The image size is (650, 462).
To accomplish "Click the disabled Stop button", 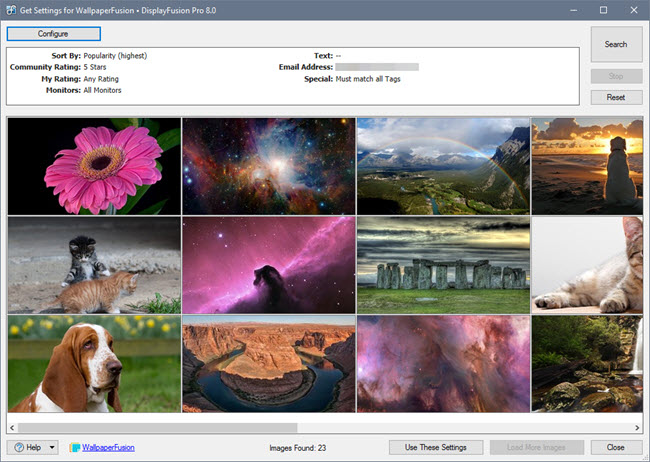I will [x=616, y=76].
